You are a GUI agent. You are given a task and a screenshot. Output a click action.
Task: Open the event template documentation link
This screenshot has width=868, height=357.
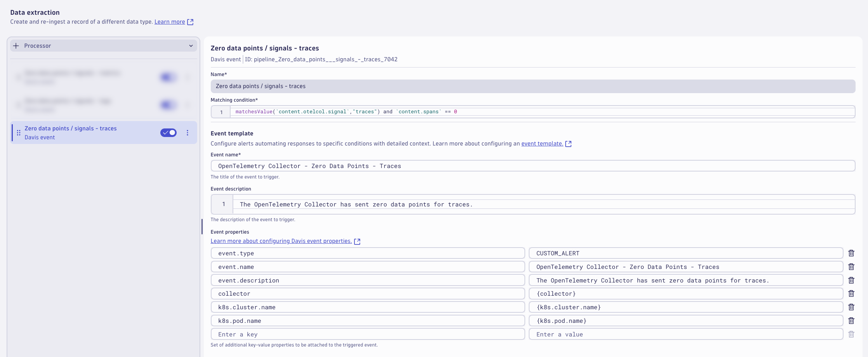[542, 144]
